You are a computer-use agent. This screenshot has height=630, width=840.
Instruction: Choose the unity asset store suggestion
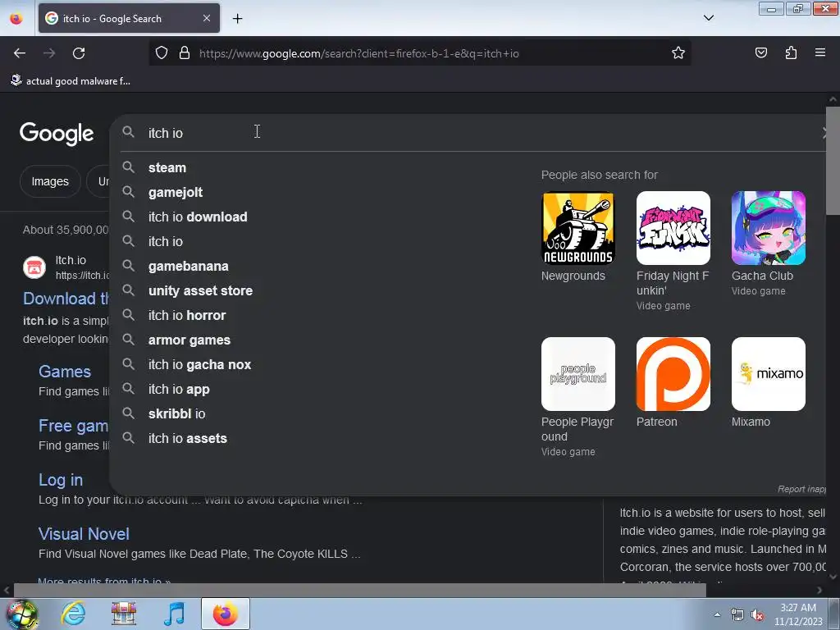pos(200,291)
